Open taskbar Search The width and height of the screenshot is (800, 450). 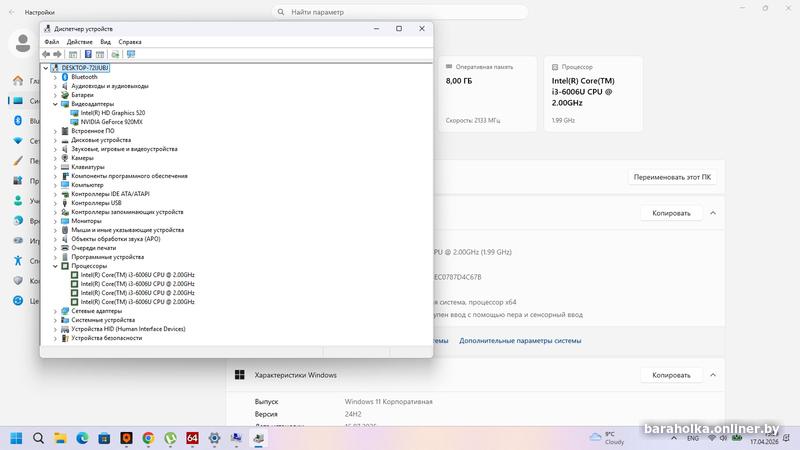38,438
